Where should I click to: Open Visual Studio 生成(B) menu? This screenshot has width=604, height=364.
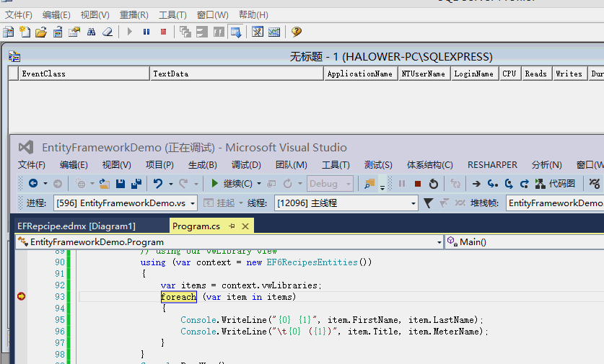pyautogui.click(x=203, y=165)
